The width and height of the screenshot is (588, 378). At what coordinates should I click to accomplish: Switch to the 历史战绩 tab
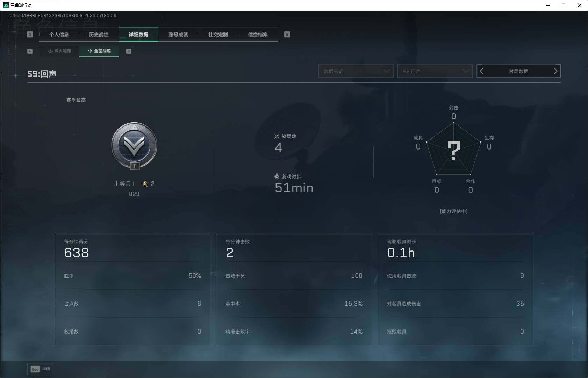pos(99,35)
